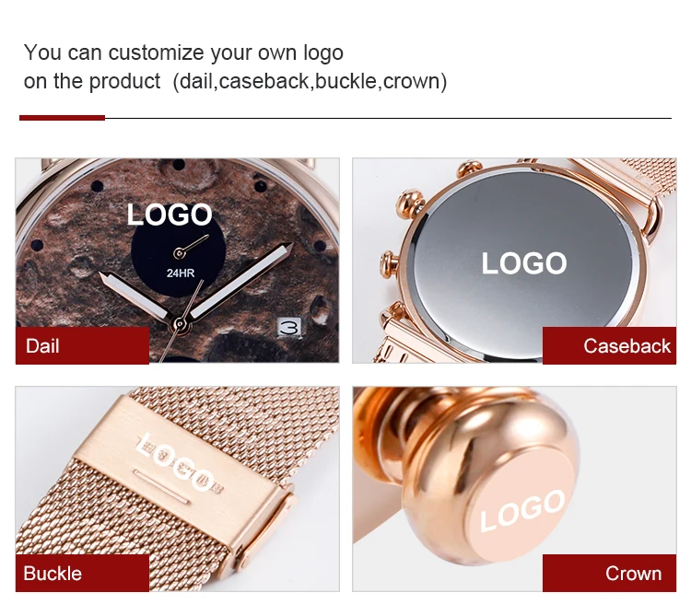The image size is (691, 616).
Task: Select the red Caseback label
Action: click(609, 345)
